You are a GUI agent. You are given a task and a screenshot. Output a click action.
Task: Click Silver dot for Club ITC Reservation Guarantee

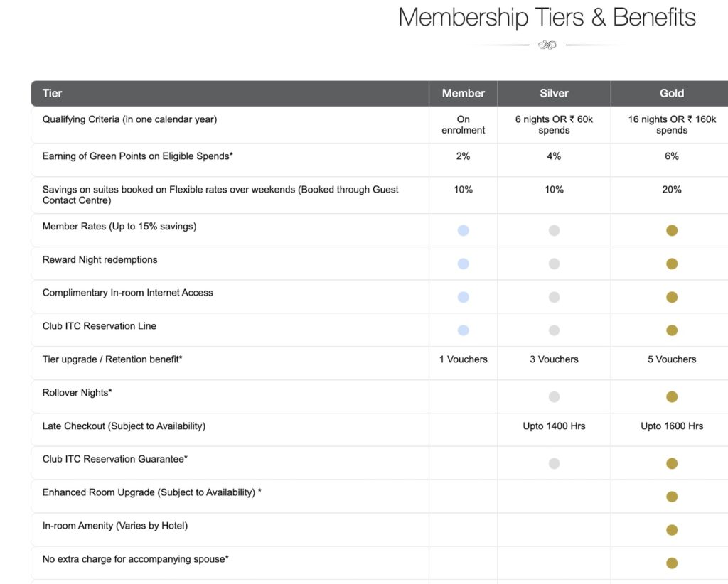[x=554, y=463]
